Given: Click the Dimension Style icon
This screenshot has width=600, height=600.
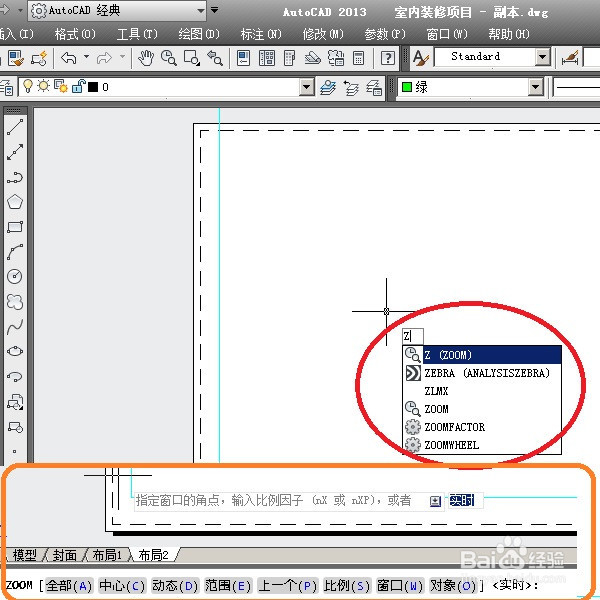Looking at the screenshot, I should pyautogui.click(x=570, y=58).
